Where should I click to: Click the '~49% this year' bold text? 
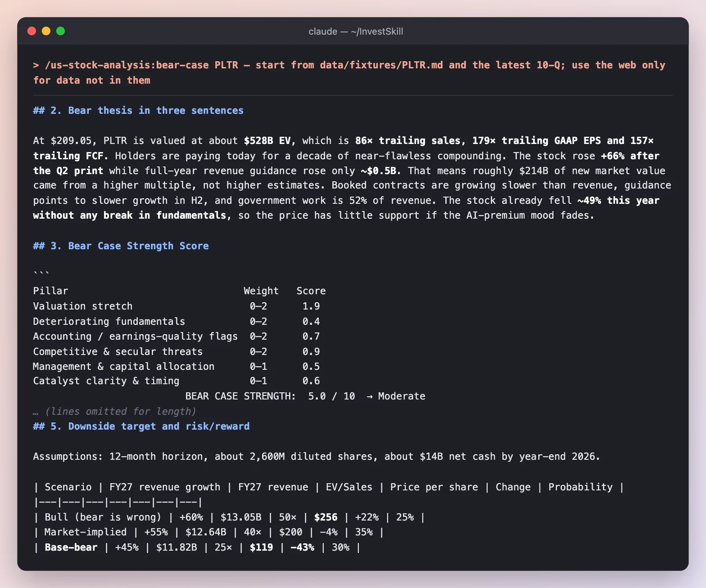(619, 201)
